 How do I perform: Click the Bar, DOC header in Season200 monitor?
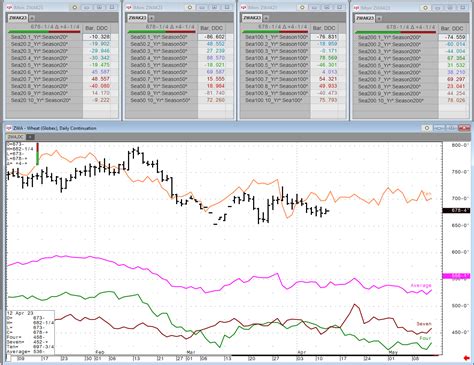click(x=452, y=28)
